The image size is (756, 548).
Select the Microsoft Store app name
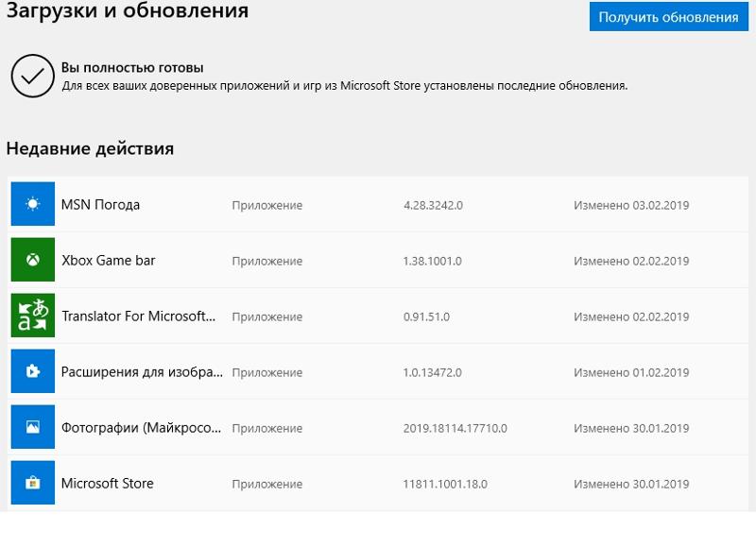[x=108, y=484]
